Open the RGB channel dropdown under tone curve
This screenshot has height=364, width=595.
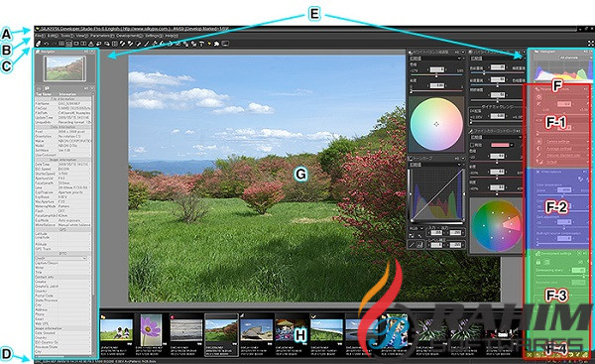click(416, 228)
